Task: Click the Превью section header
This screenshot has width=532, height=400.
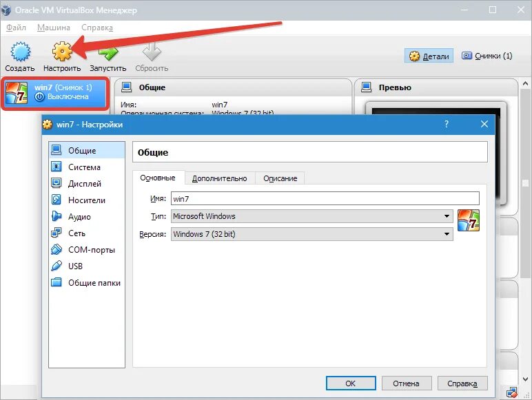Action: pyautogui.click(x=436, y=87)
